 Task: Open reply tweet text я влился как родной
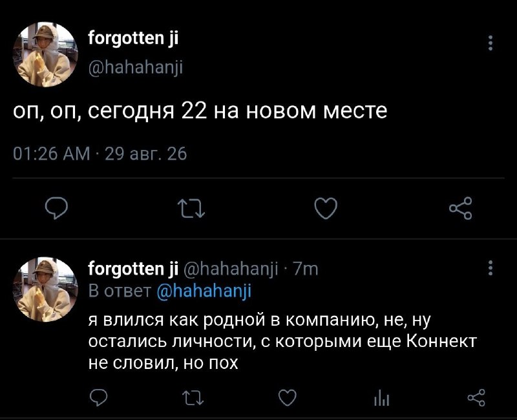(x=282, y=341)
